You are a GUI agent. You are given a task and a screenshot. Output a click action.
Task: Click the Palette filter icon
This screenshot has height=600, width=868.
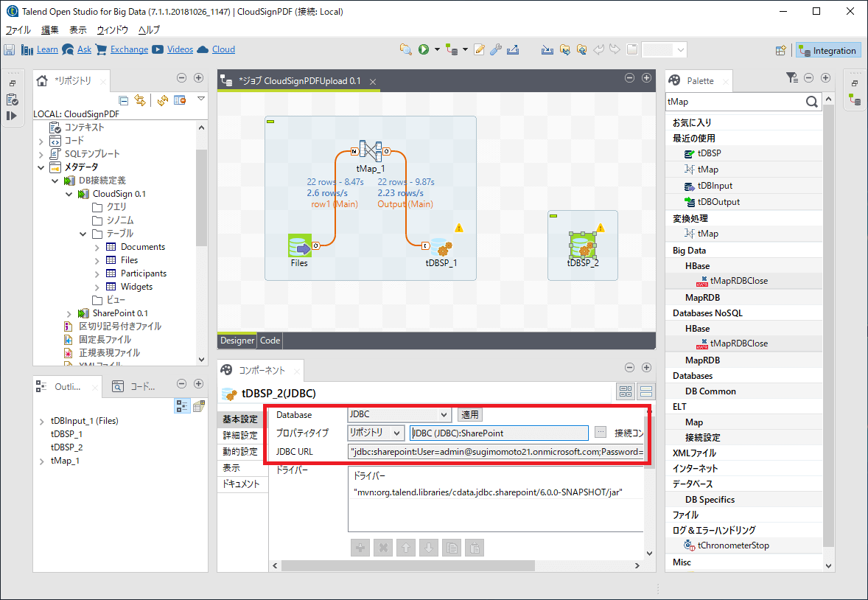click(792, 78)
